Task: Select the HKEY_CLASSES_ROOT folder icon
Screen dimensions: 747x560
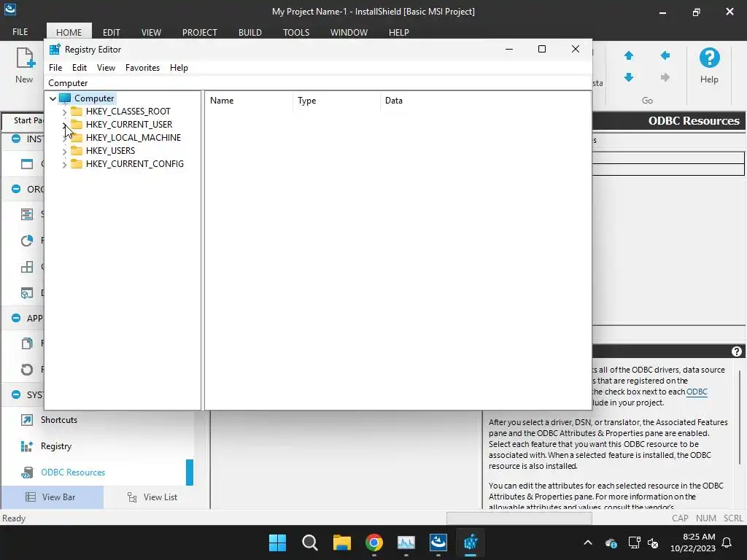Action: point(76,112)
